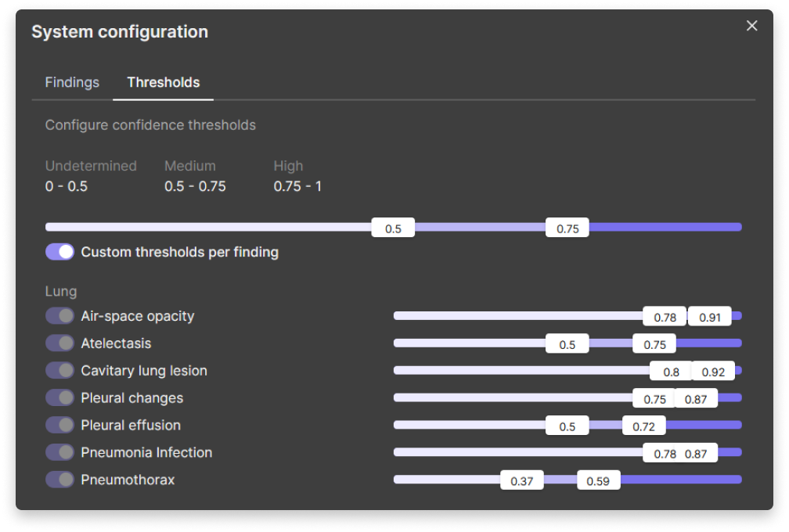The width and height of the screenshot is (789, 532).
Task: Select the Thresholds tab
Action: click(163, 82)
